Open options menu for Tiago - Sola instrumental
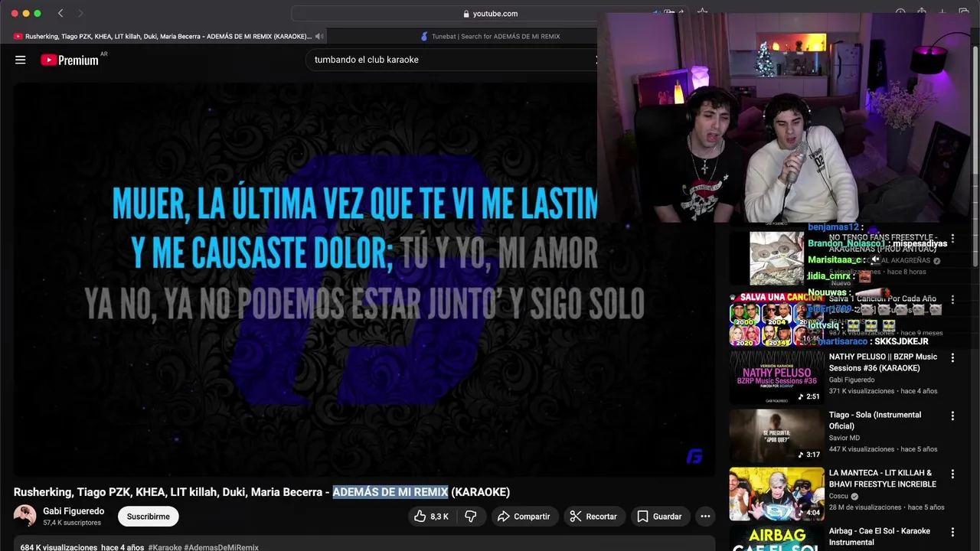Viewport: 980px width, 551px height. pyautogui.click(x=952, y=416)
